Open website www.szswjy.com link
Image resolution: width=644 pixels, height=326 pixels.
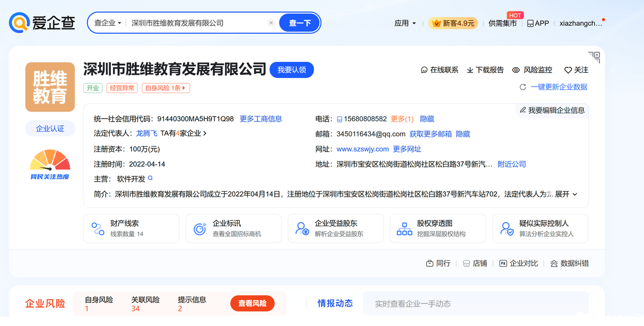coord(363,149)
